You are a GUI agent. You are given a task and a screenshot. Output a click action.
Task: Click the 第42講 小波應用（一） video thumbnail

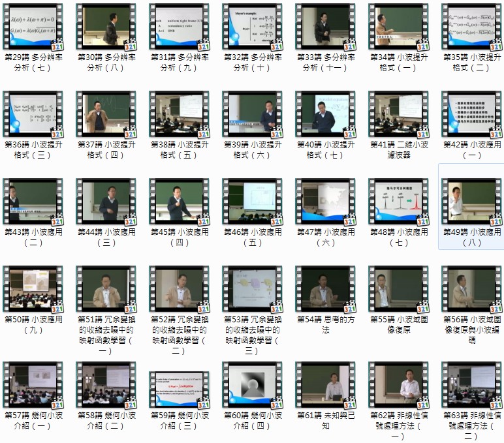[471, 114]
